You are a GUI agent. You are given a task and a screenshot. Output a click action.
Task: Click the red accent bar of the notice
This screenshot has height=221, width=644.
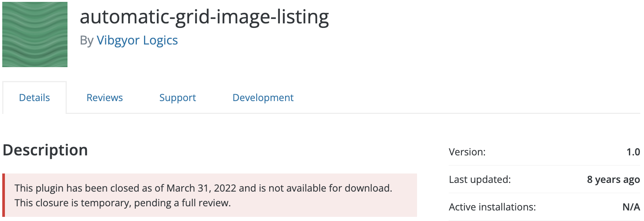coord(4,195)
